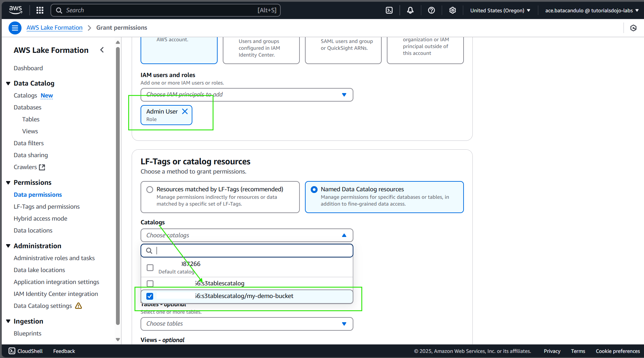Screen dimensions: 644x358
Task: Collapse the Administration section
Action: coord(8,246)
